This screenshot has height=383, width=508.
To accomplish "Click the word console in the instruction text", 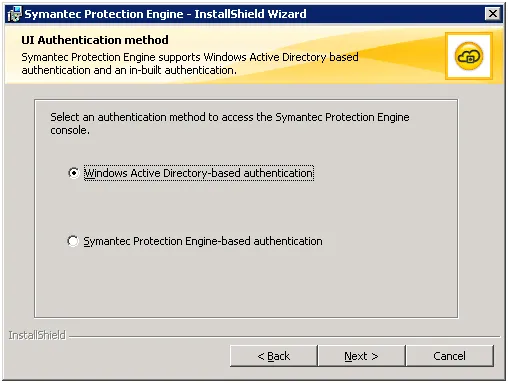I will pos(69,130).
